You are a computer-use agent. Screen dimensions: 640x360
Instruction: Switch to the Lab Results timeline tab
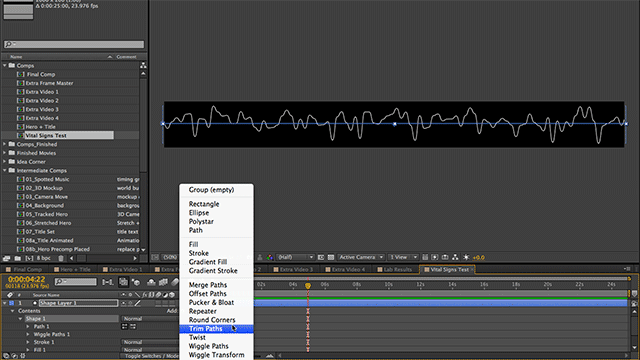395,269
